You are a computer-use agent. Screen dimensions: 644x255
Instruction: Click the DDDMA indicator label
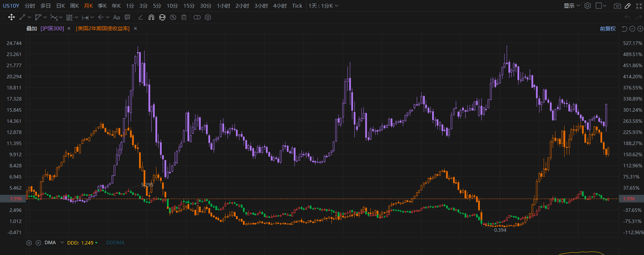point(115,242)
